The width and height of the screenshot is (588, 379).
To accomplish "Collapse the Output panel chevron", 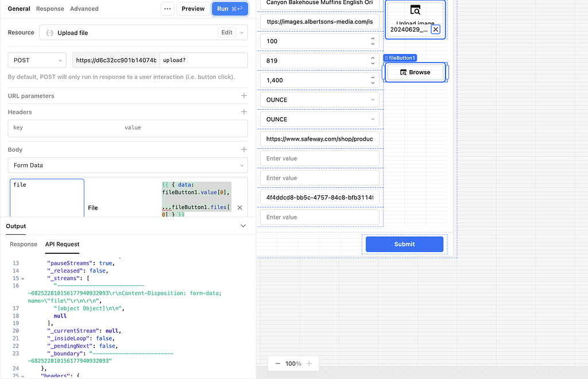I will (243, 226).
